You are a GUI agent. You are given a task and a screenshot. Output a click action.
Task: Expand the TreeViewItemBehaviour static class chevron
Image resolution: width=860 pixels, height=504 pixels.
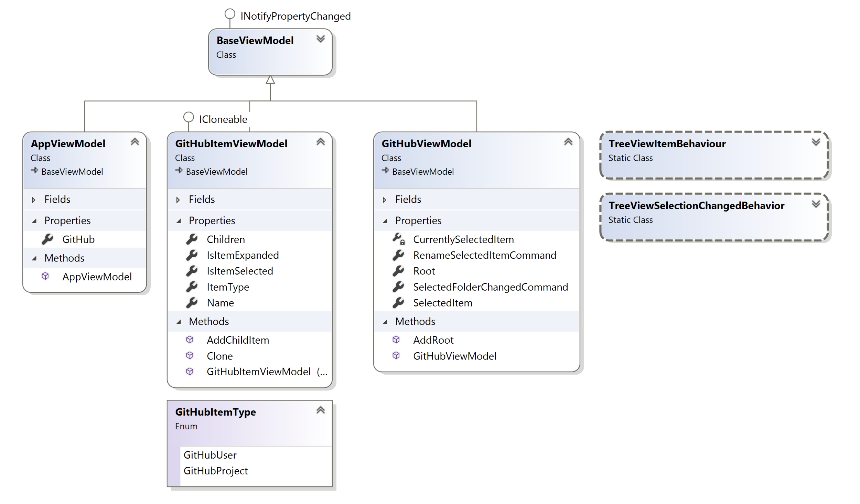tap(816, 142)
